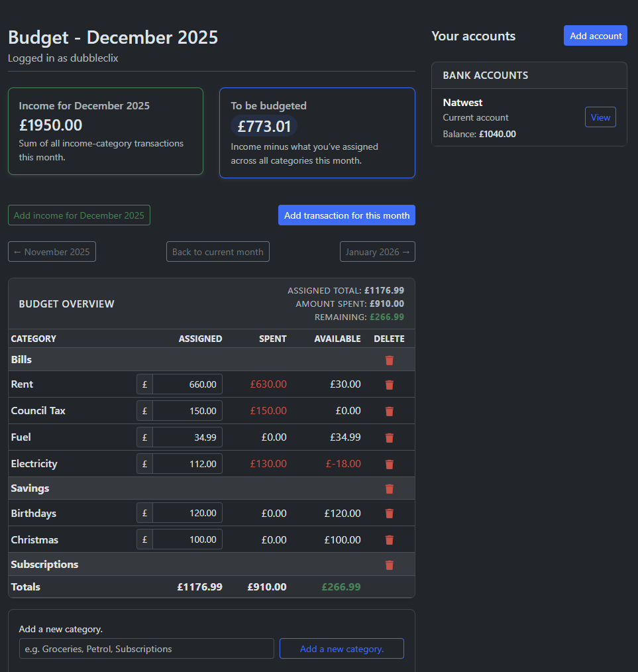Remove the Birthdays category
Image resolution: width=638 pixels, height=672 pixels.
click(389, 513)
